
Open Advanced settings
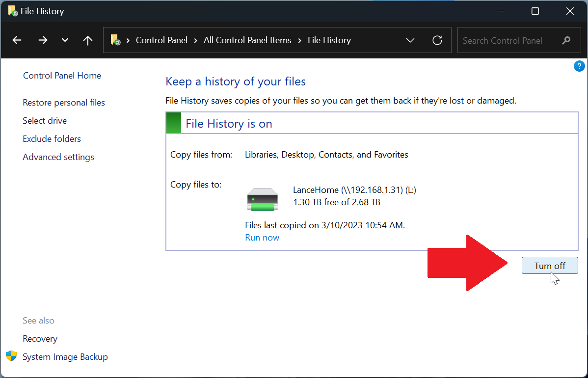(x=58, y=157)
